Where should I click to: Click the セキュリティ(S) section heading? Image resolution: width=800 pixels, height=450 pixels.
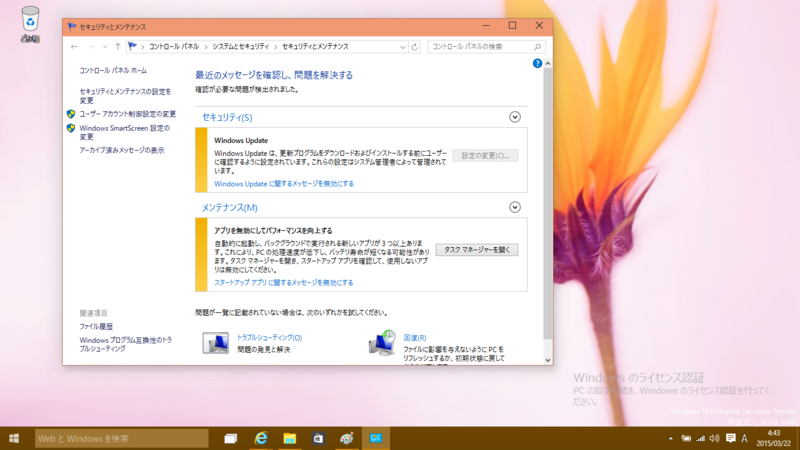click(x=227, y=117)
